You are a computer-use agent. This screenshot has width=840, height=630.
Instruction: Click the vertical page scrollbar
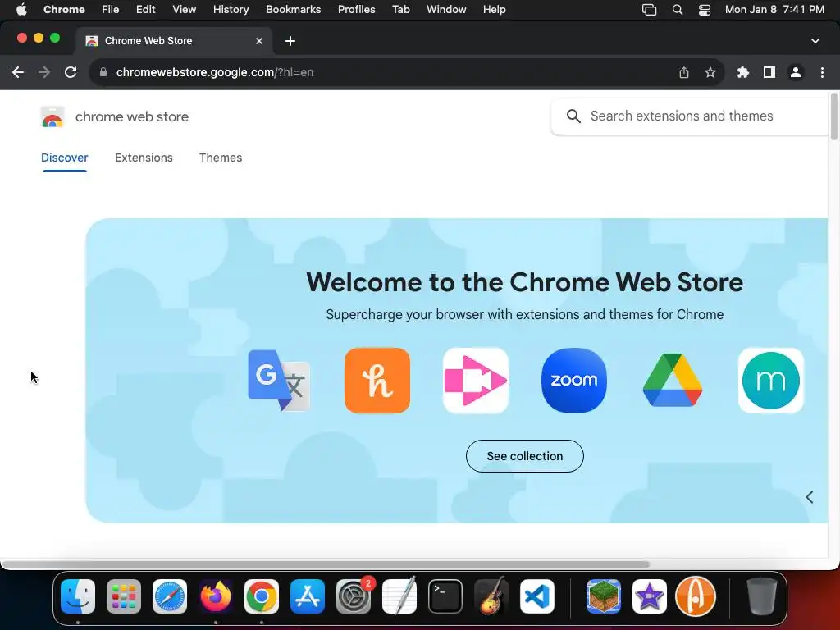click(x=833, y=116)
